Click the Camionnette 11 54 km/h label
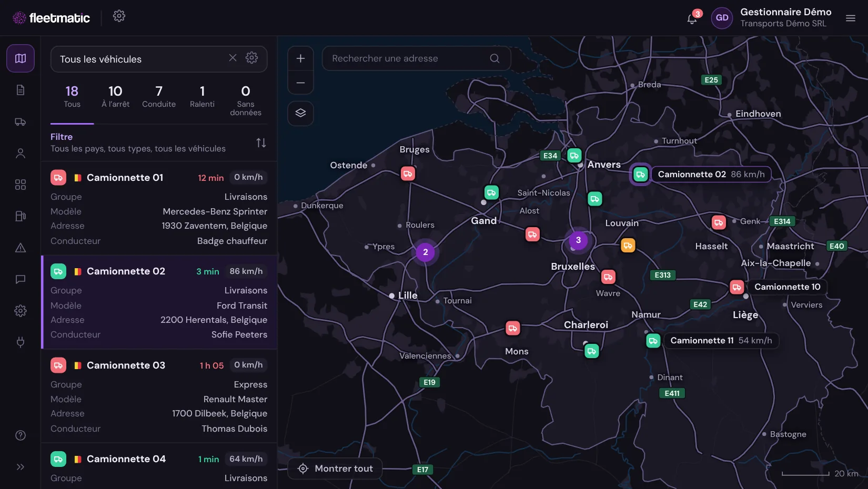This screenshot has width=868, height=489. (721, 341)
